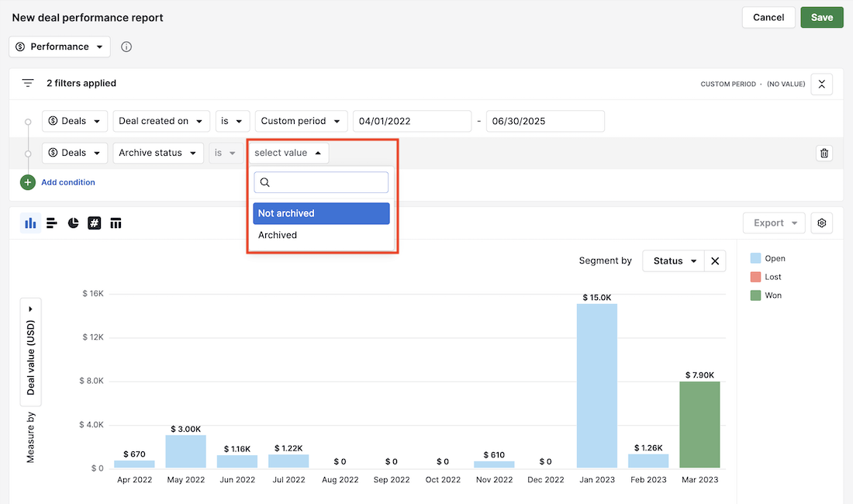
Task: Switch to scorecard number view
Action: click(94, 223)
